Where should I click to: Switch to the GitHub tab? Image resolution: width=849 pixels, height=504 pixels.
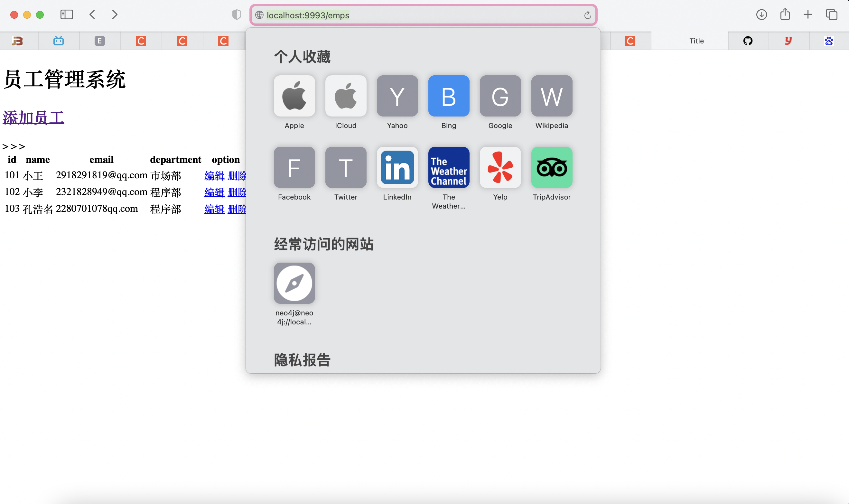coord(748,41)
